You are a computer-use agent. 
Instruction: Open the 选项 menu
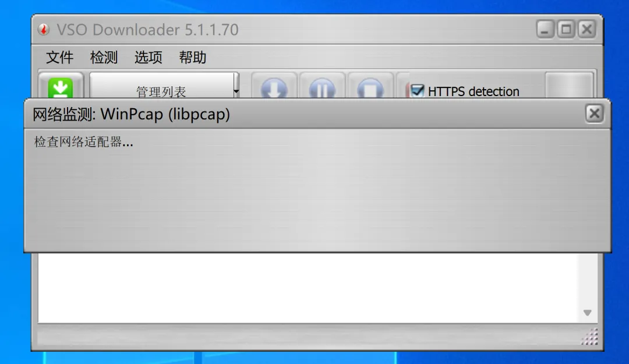(148, 58)
